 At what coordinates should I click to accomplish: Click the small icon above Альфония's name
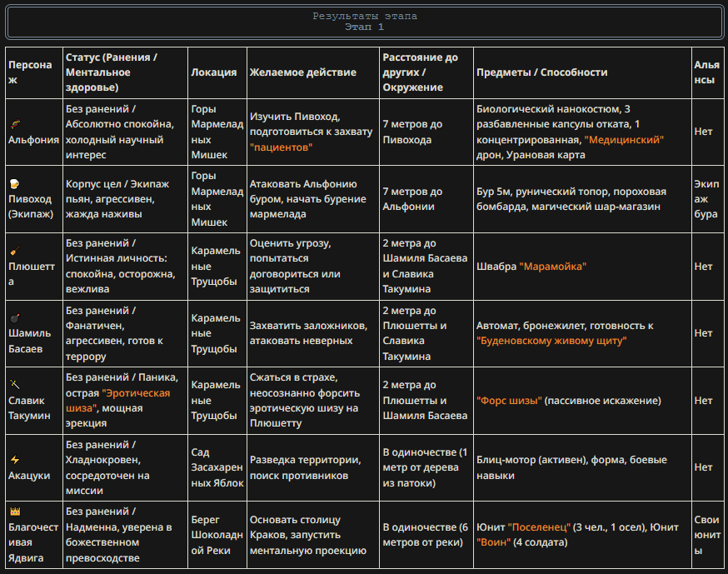(14, 124)
